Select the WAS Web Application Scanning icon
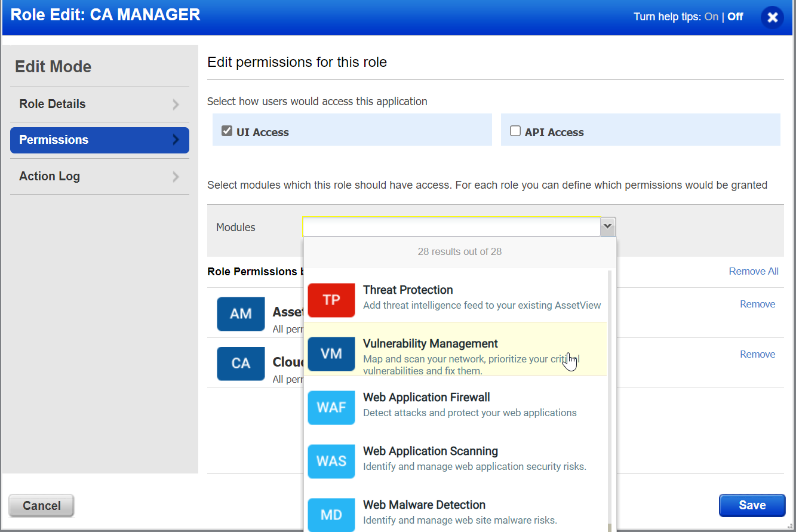Image resolution: width=796 pixels, height=532 pixels. pos(331,462)
